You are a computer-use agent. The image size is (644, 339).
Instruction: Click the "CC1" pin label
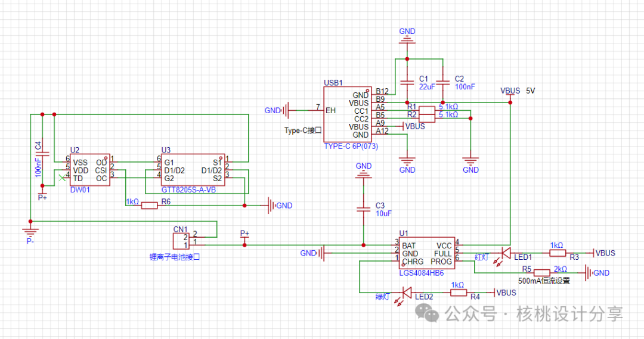point(361,111)
